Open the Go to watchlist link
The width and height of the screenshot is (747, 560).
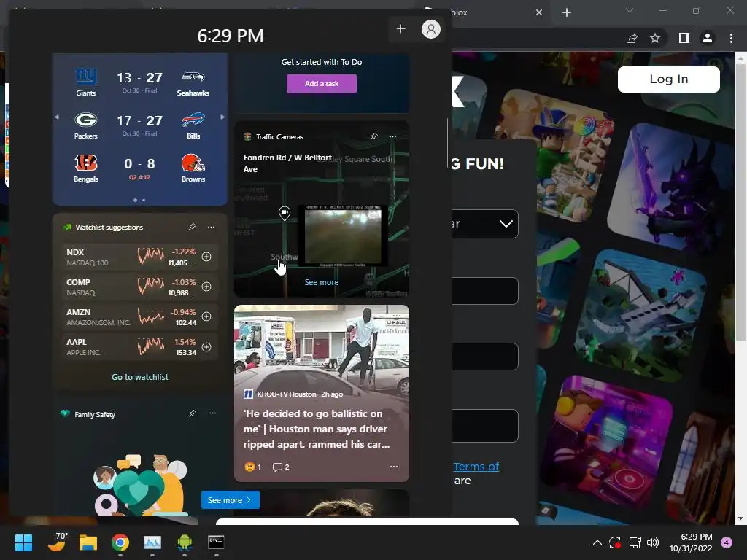(139, 377)
